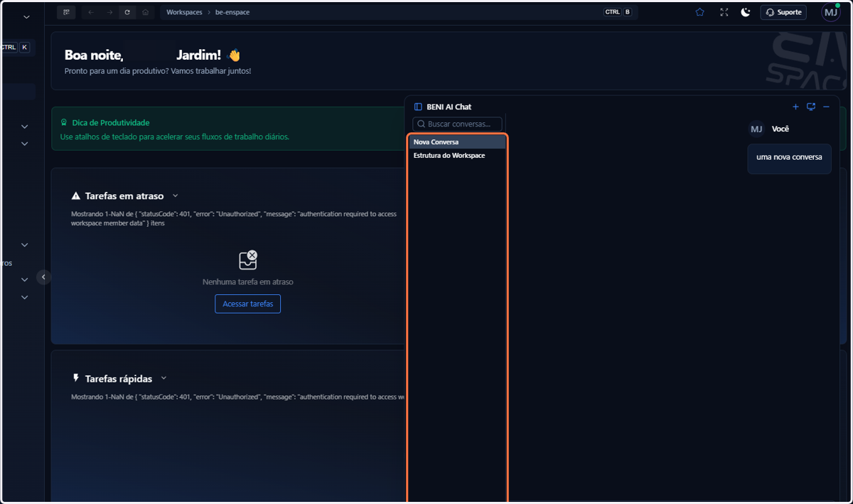The height and width of the screenshot is (504, 853).
Task: Click the lightbulb icon in Dica de Produtividade
Action: click(64, 122)
